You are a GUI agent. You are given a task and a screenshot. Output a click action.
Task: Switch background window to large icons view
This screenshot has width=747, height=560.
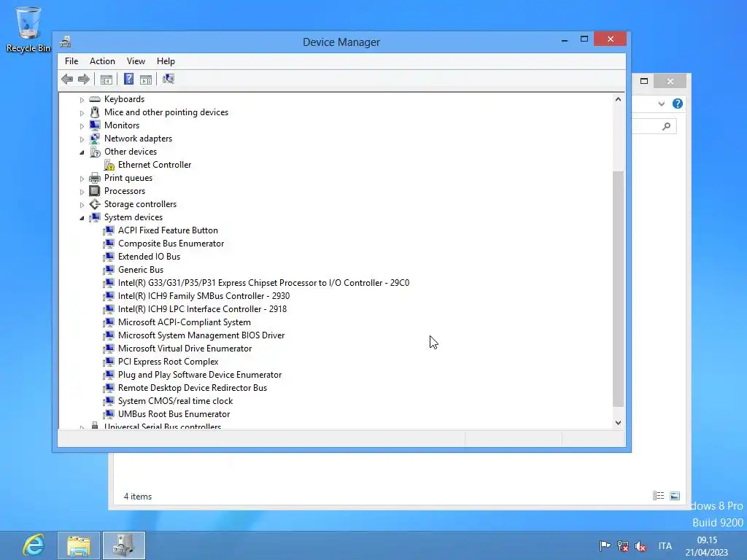(x=675, y=496)
